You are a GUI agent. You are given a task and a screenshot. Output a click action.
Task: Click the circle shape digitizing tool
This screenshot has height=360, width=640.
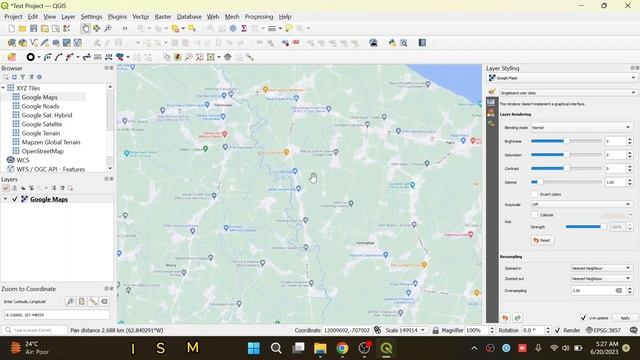pyautogui.click(x=30, y=57)
